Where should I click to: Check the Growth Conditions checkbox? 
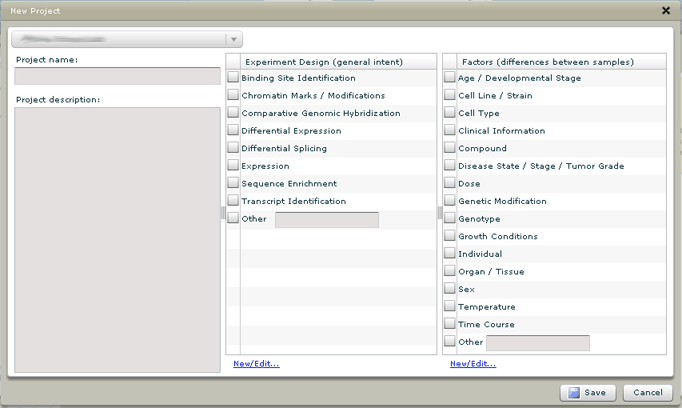[x=450, y=236]
